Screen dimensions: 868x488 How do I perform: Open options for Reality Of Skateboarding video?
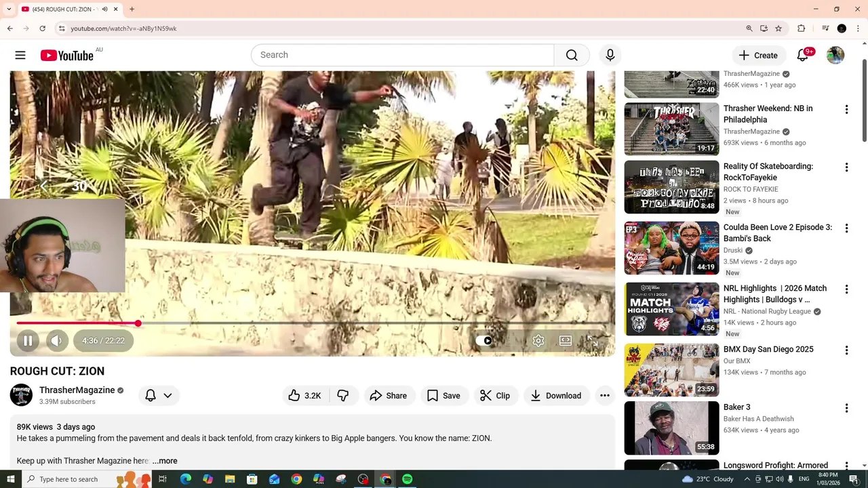(x=846, y=167)
